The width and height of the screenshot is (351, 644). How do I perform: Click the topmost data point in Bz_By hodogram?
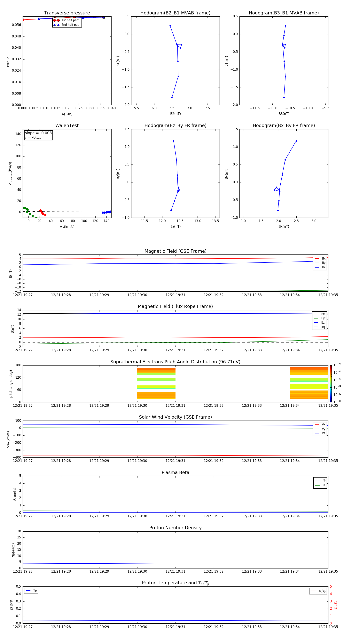(x=174, y=141)
